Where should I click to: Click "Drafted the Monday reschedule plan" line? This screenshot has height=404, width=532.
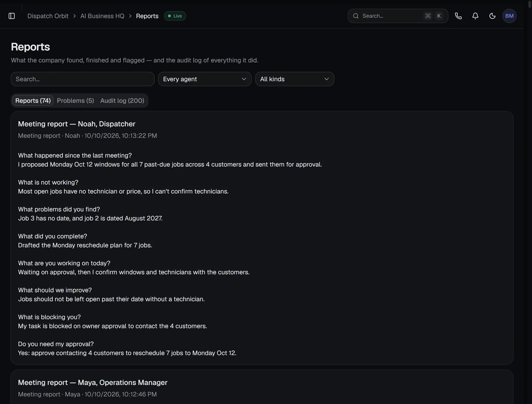pos(85,245)
